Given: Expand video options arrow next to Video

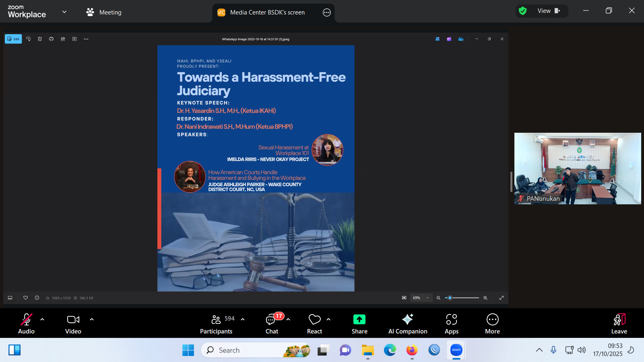Looking at the screenshot, I should (92, 319).
